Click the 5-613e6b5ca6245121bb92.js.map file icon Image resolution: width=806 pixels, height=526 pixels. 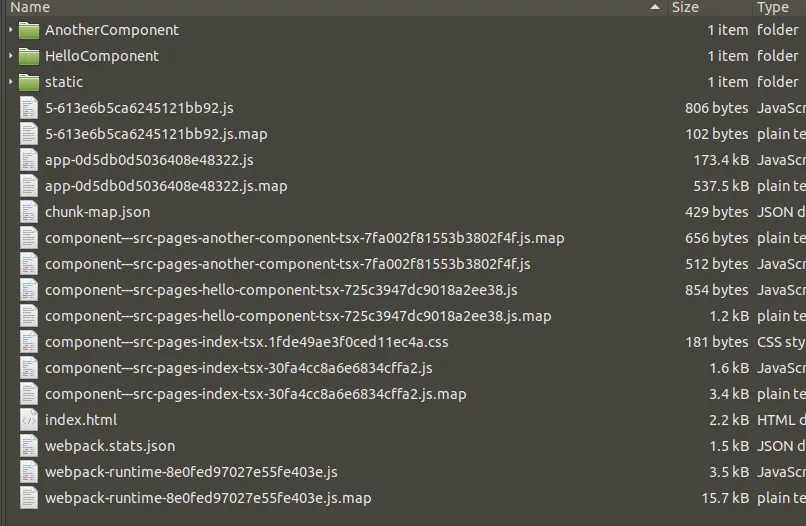(29, 134)
